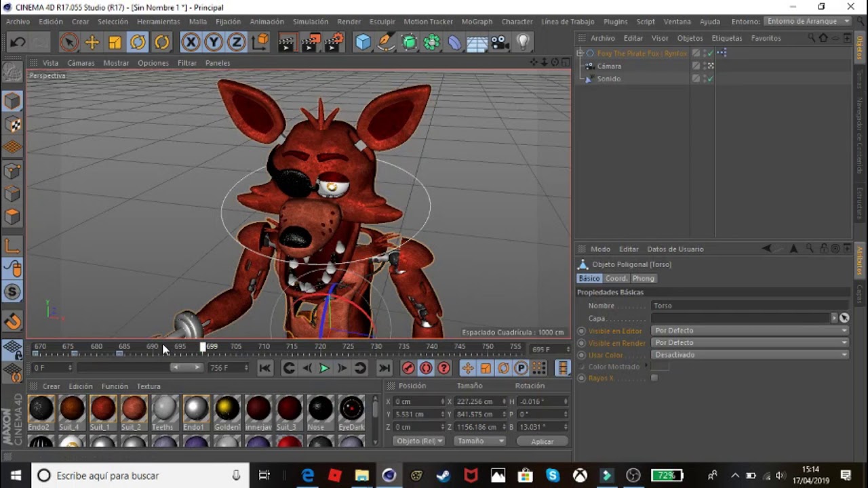868x488 pixels.
Task: Click the coordinate system icon beside Z
Action: click(260, 43)
